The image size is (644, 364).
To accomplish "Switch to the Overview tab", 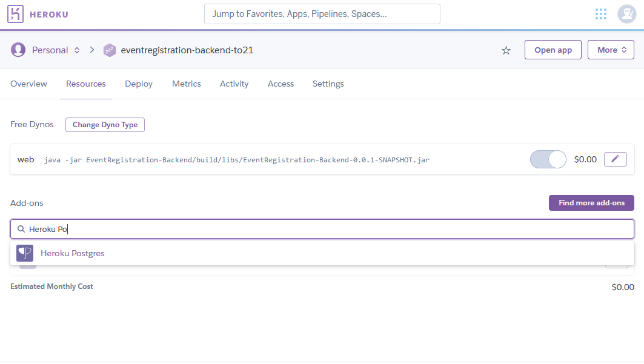I will click(28, 84).
